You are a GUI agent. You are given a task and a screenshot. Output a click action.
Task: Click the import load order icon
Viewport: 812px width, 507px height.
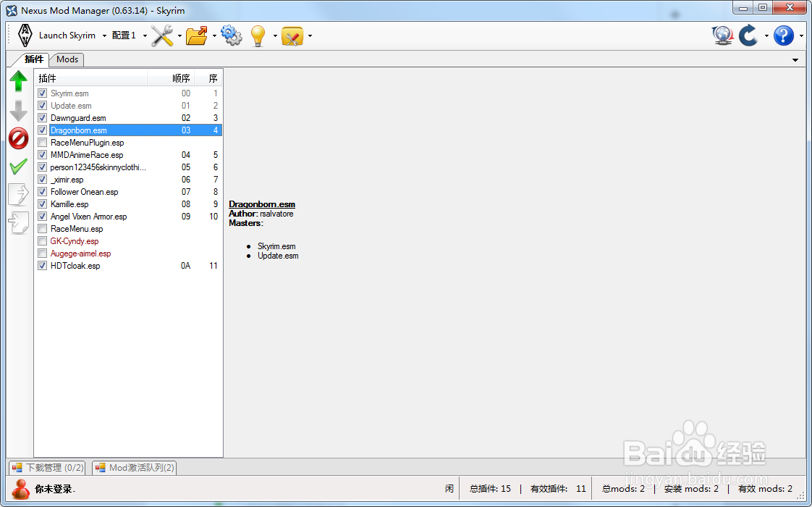[x=19, y=223]
